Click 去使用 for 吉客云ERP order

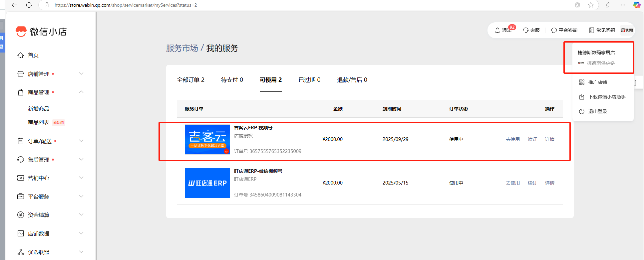pyautogui.click(x=513, y=139)
